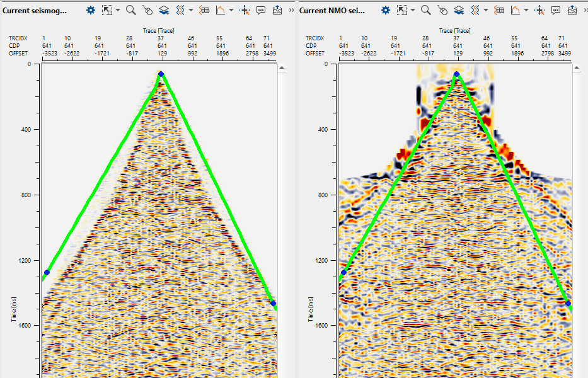This screenshot has width=588, height=378.
Task: Click the annotation comment icon in Current NMO panel
Action: [x=556, y=10]
